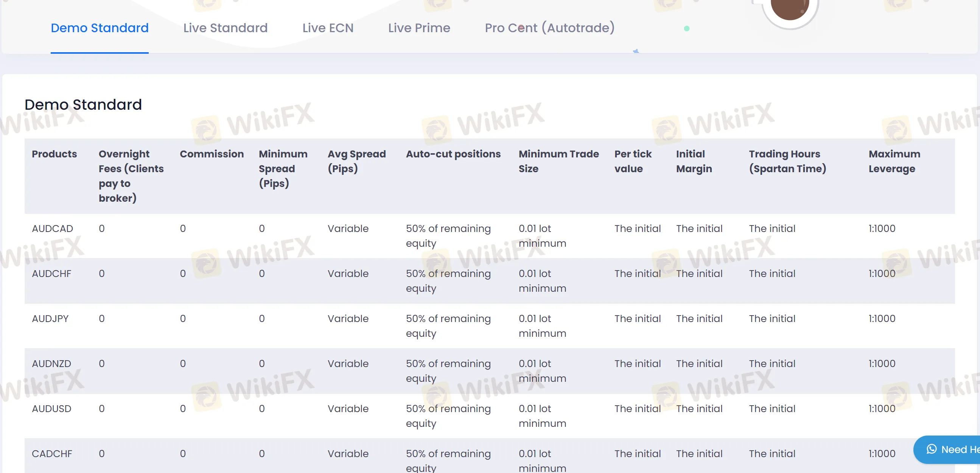
Task: Click the brown avatar circle at top
Action: pyautogui.click(x=789, y=8)
